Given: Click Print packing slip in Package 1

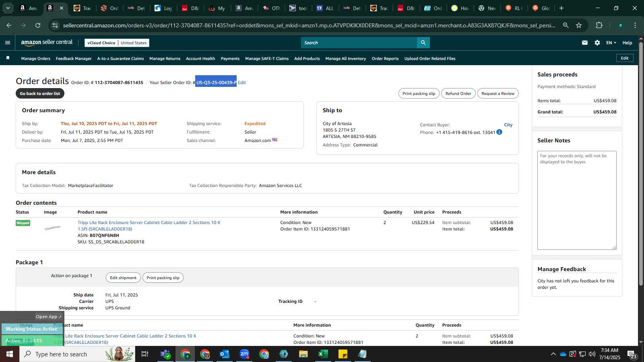Looking at the screenshot, I should pyautogui.click(x=163, y=278).
